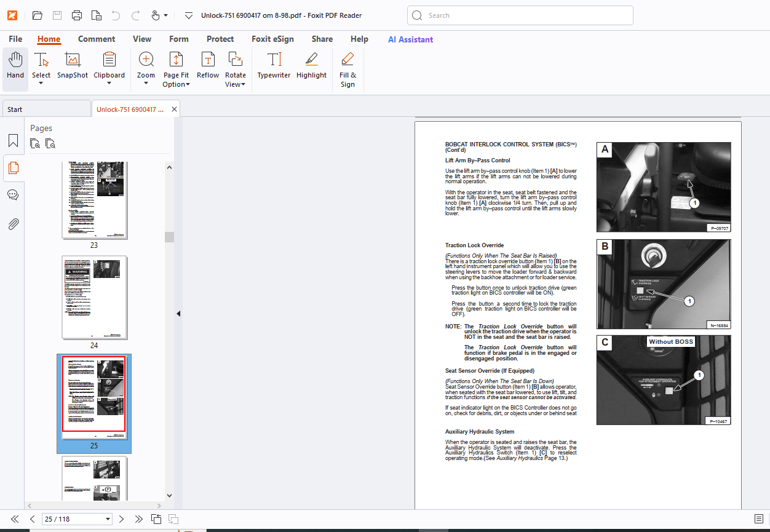Switch to the Comment ribbon tab
The height and width of the screenshot is (532, 770).
pos(97,39)
